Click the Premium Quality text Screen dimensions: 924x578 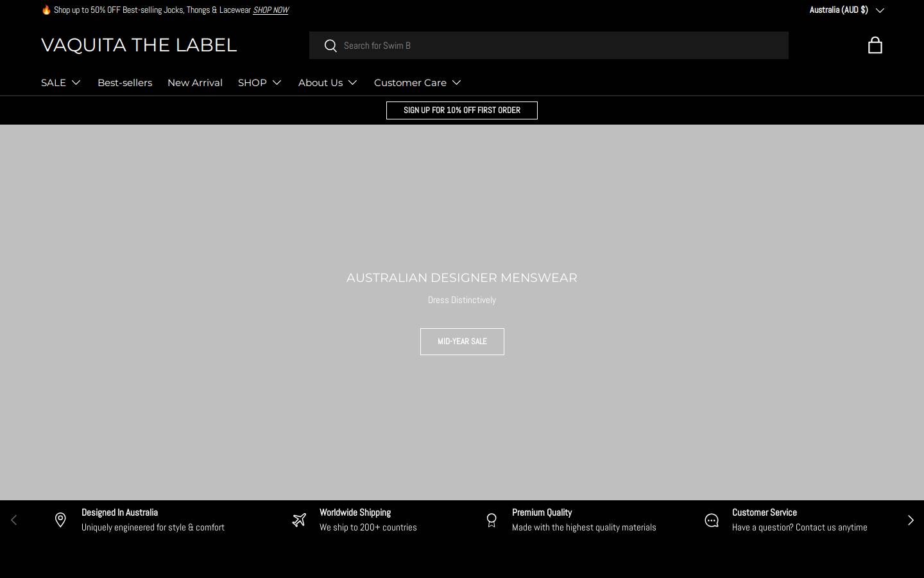click(542, 512)
